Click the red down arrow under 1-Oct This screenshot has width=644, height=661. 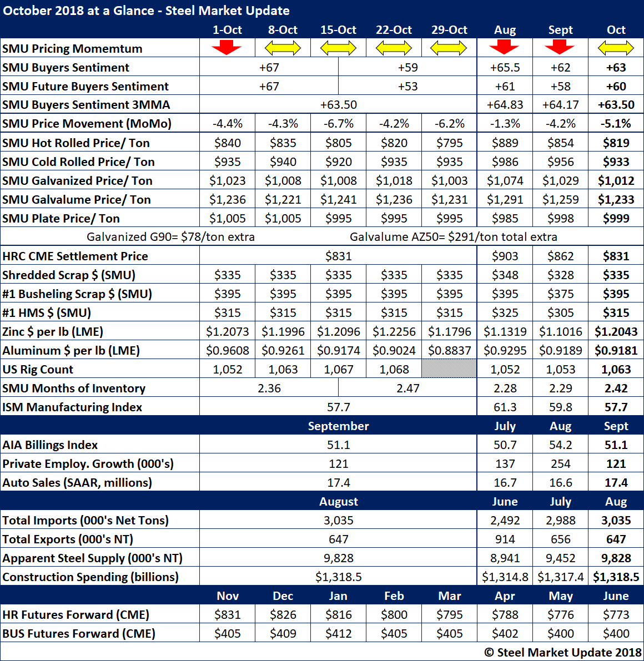coord(227,48)
